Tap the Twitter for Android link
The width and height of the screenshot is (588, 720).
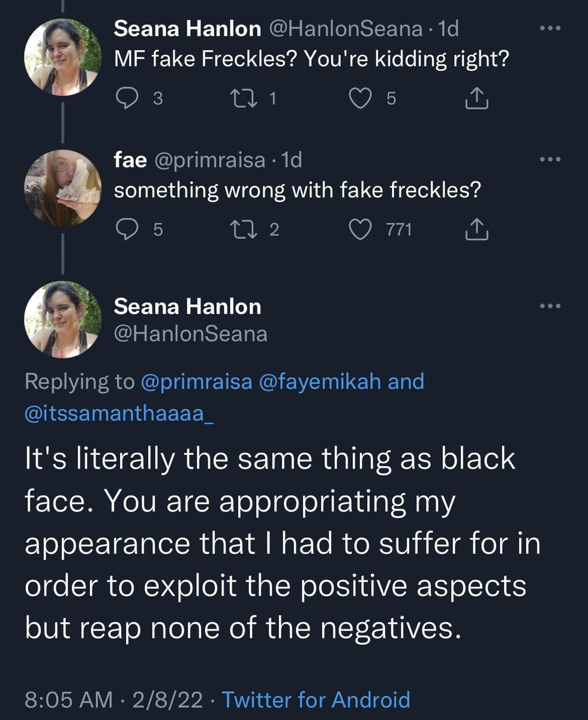316,700
